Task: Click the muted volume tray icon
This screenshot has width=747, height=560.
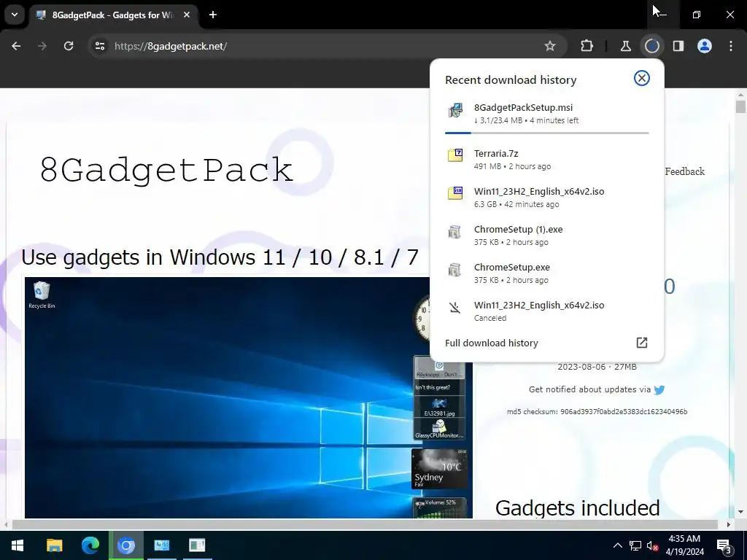Action: pyautogui.click(x=652, y=545)
